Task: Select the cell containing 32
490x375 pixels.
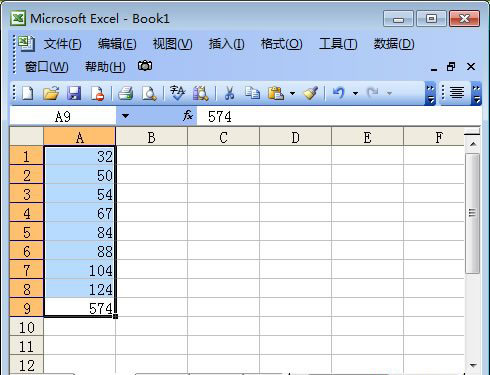Action: pyautogui.click(x=79, y=156)
